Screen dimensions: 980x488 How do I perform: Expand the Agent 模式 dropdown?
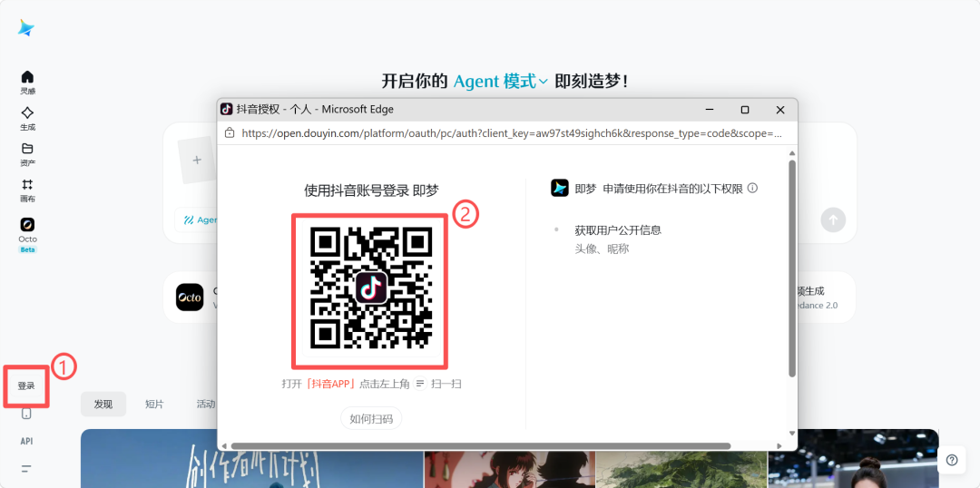pyautogui.click(x=501, y=82)
